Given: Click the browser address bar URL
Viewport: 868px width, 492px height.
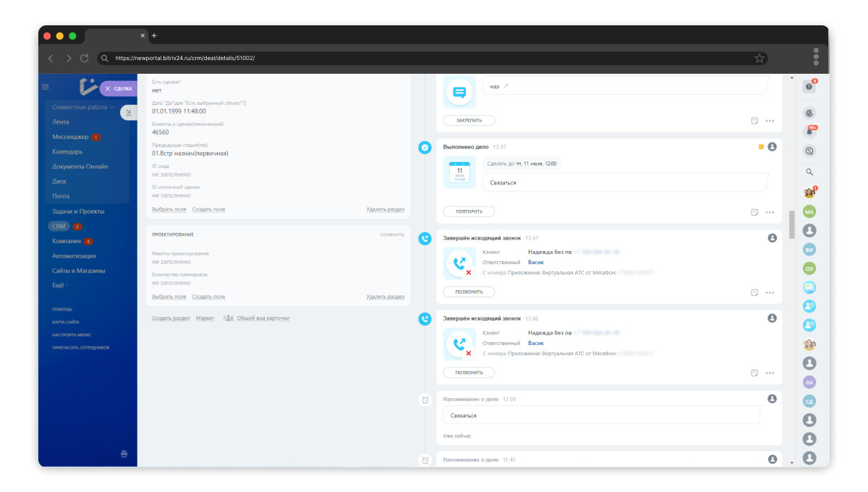Looking at the screenshot, I should tap(185, 58).
